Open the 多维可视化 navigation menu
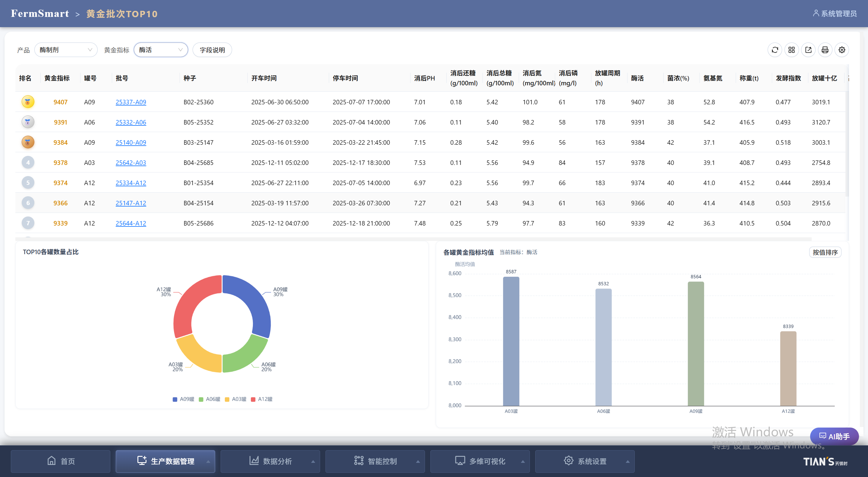This screenshot has height=477, width=868. pyautogui.click(x=480, y=461)
